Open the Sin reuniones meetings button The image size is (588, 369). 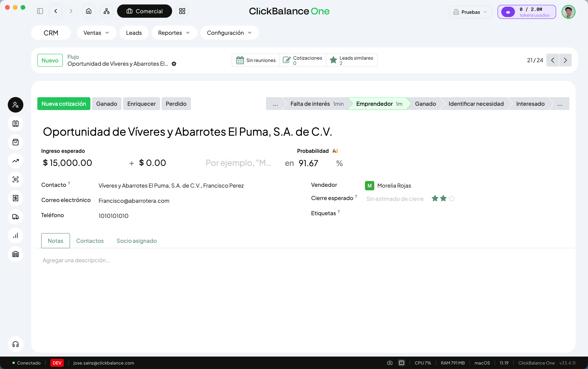[256, 60]
